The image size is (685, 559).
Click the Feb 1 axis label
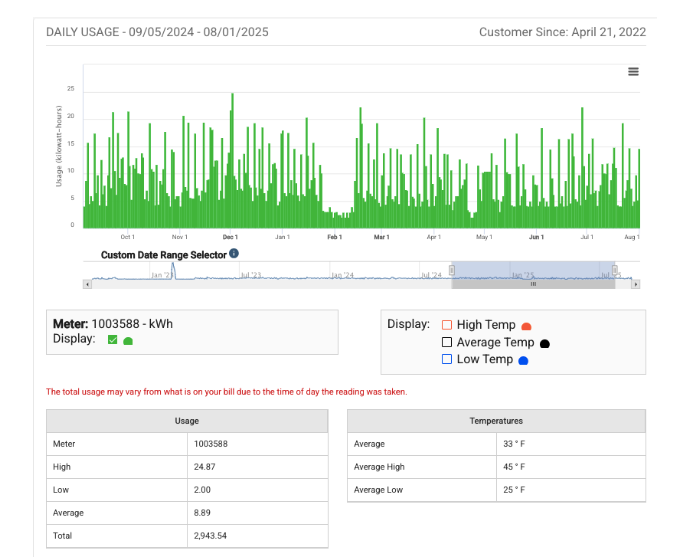[x=335, y=237]
